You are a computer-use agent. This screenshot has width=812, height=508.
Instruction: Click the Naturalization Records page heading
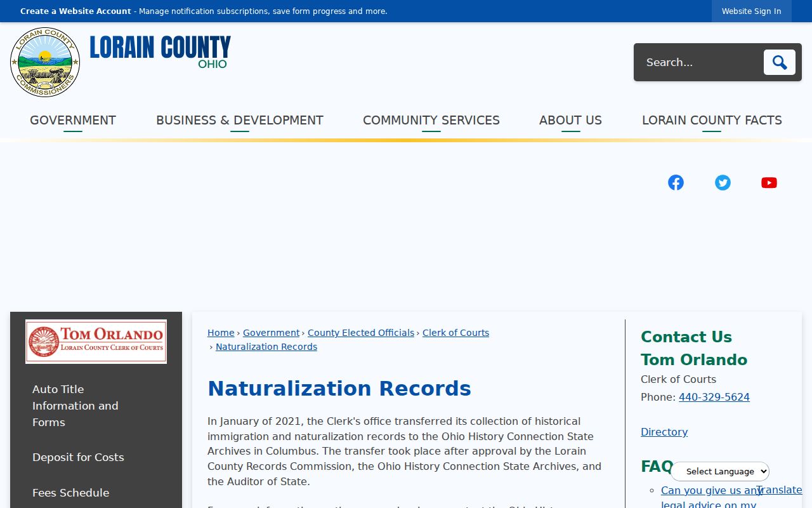click(x=339, y=389)
